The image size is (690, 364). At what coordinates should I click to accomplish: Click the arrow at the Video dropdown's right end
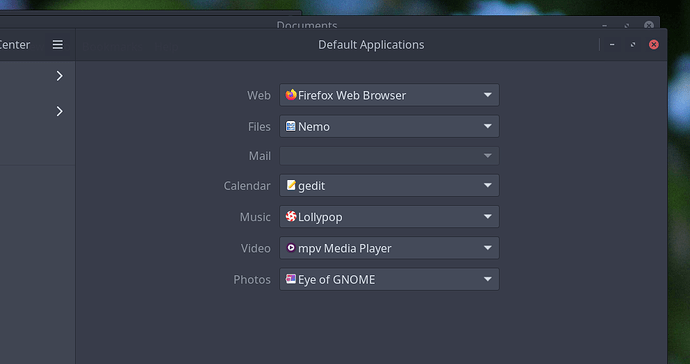(x=488, y=248)
